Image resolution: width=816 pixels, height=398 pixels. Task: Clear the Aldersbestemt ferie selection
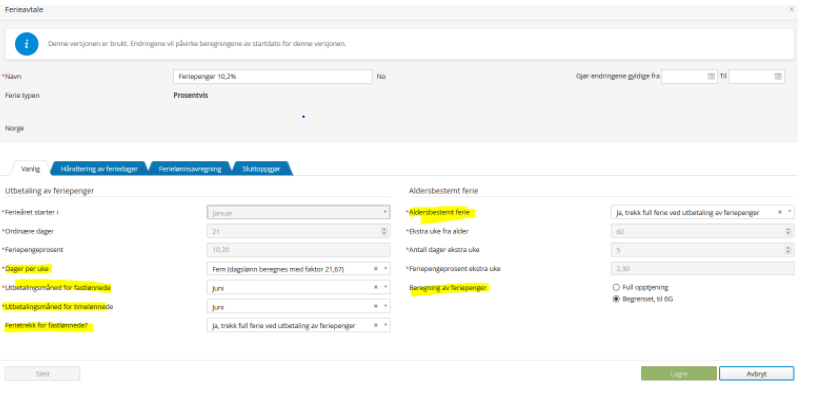click(x=780, y=212)
